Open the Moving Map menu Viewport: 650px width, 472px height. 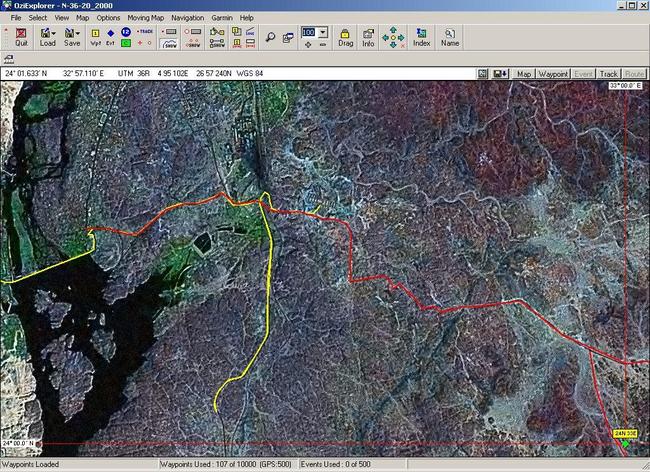coord(144,18)
